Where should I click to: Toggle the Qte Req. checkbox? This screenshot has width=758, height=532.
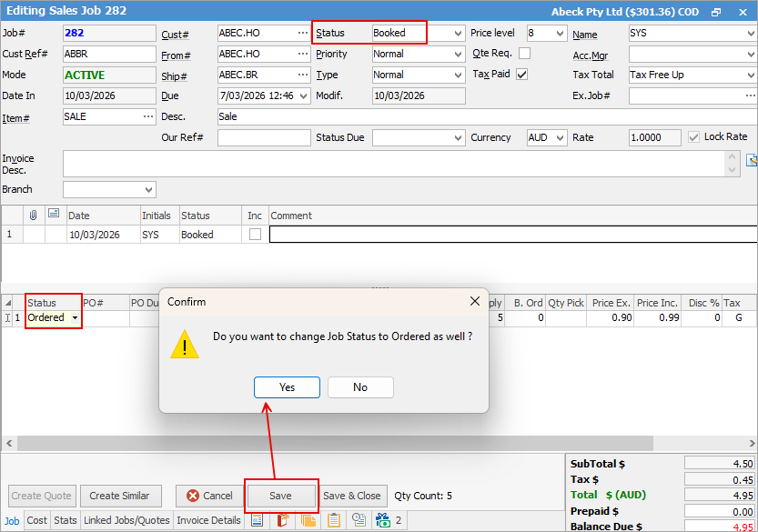524,53
